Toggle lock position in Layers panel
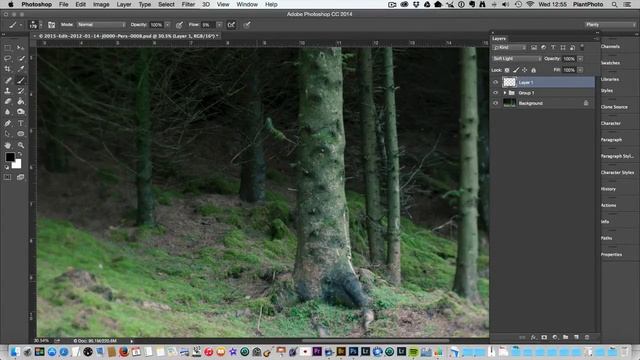The width and height of the screenshot is (640, 360). (x=525, y=70)
